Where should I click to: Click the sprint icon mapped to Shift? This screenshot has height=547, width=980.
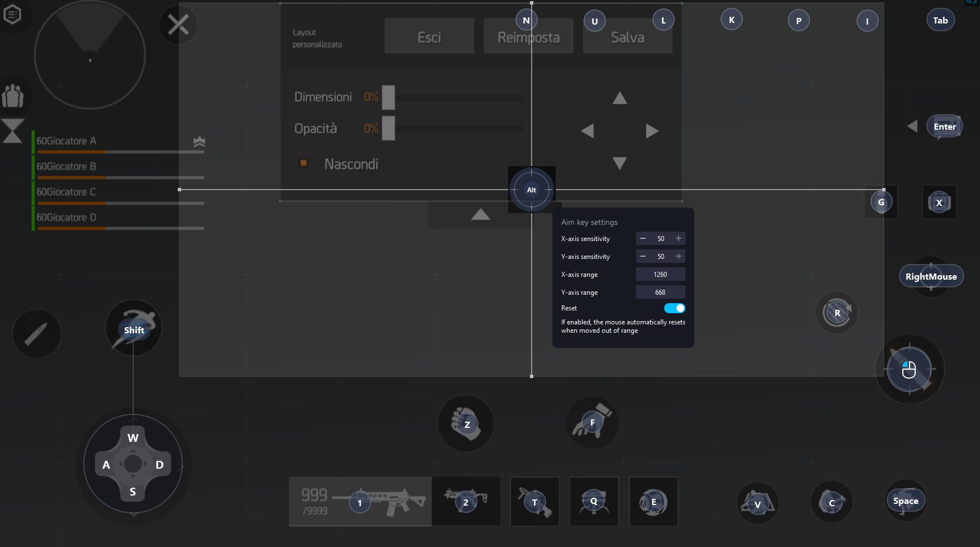(134, 329)
